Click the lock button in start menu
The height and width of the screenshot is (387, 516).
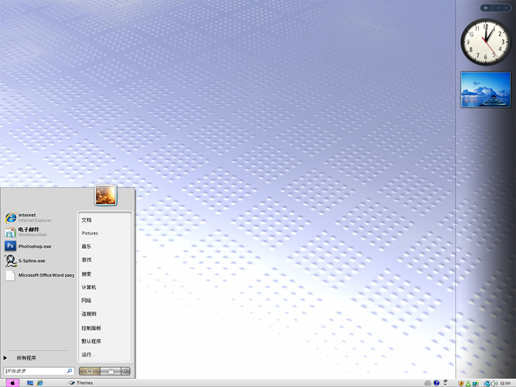[x=111, y=371]
